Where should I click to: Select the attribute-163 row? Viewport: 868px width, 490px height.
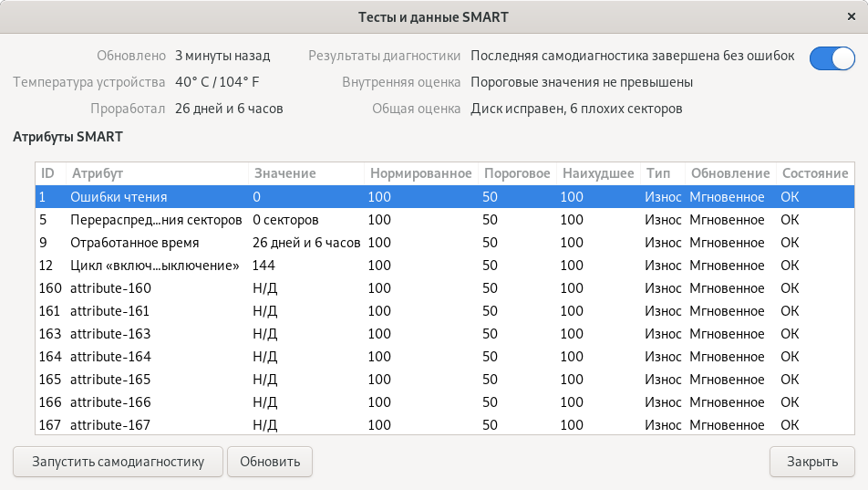pos(110,334)
